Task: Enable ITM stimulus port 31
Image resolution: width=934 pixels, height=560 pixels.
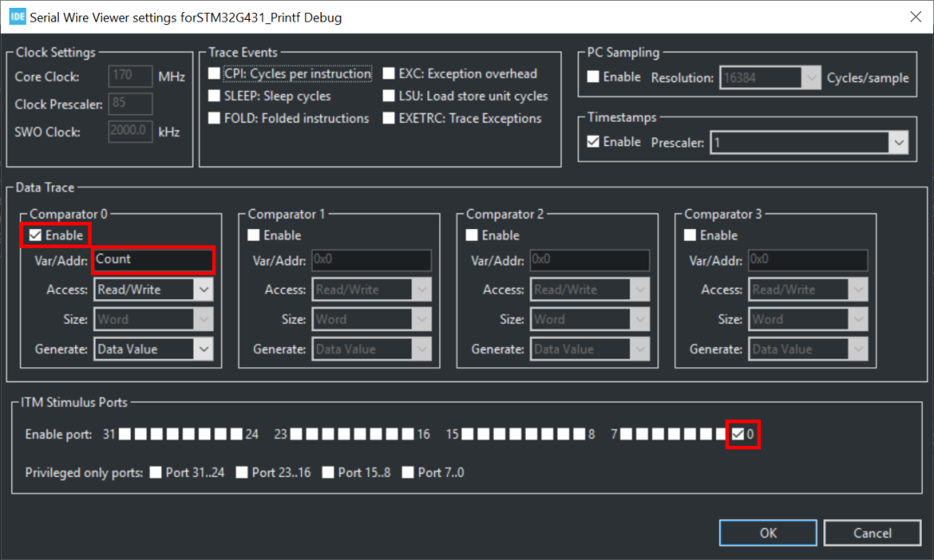Action: [x=125, y=434]
